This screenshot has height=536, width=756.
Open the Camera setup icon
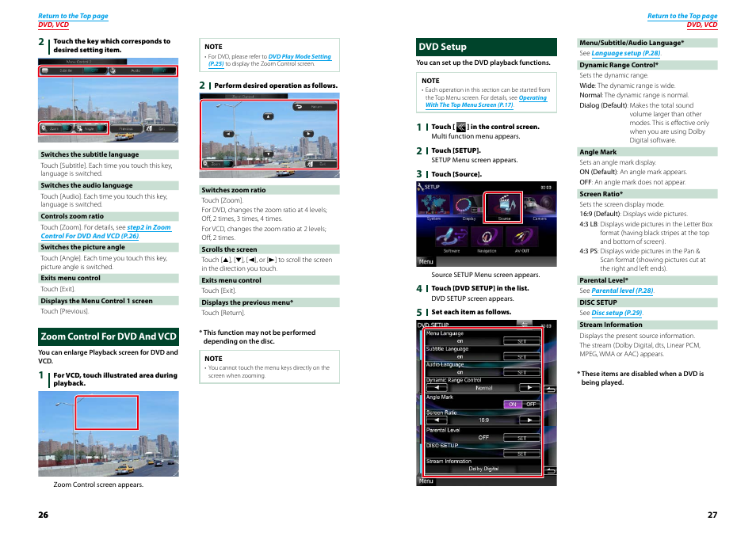click(x=540, y=206)
